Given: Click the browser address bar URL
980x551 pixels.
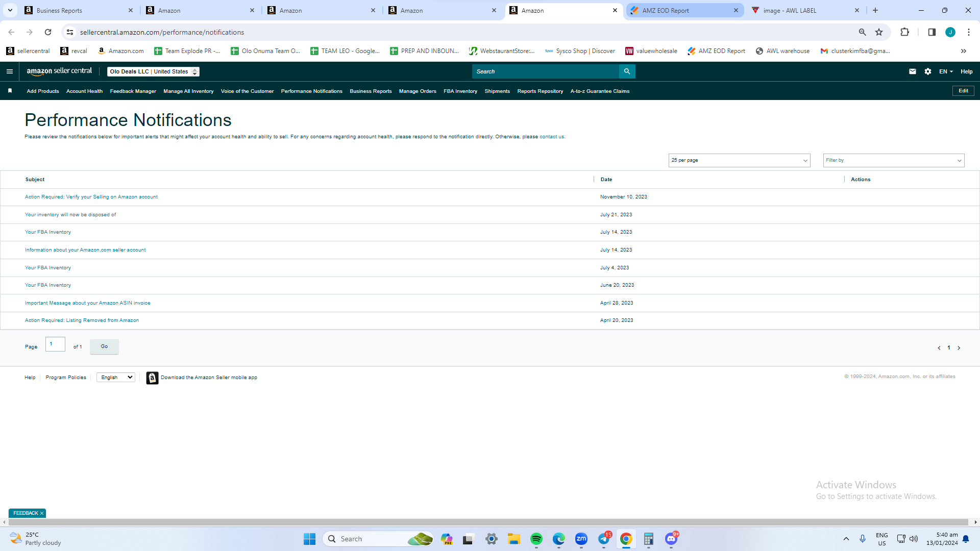Looking at the screenshot, I should point(162,32).
